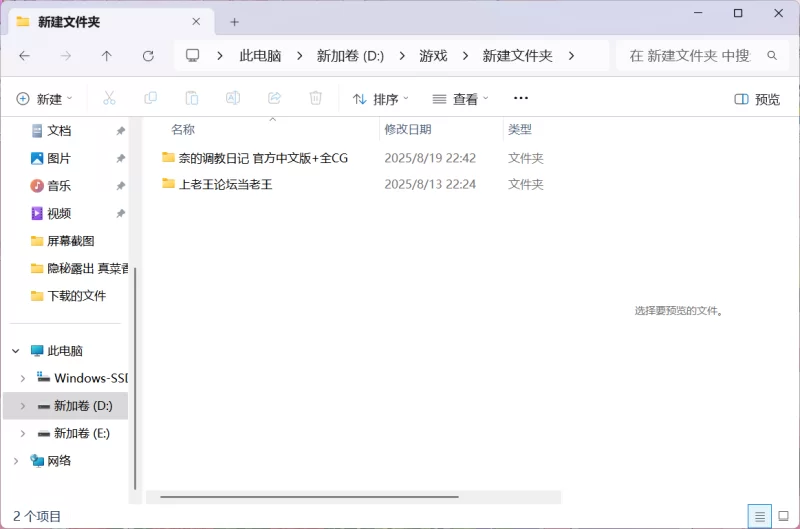Open the three-dots more options menu
Image resolution: width=800 pixels, height=529 pixels.
[521, 98]
